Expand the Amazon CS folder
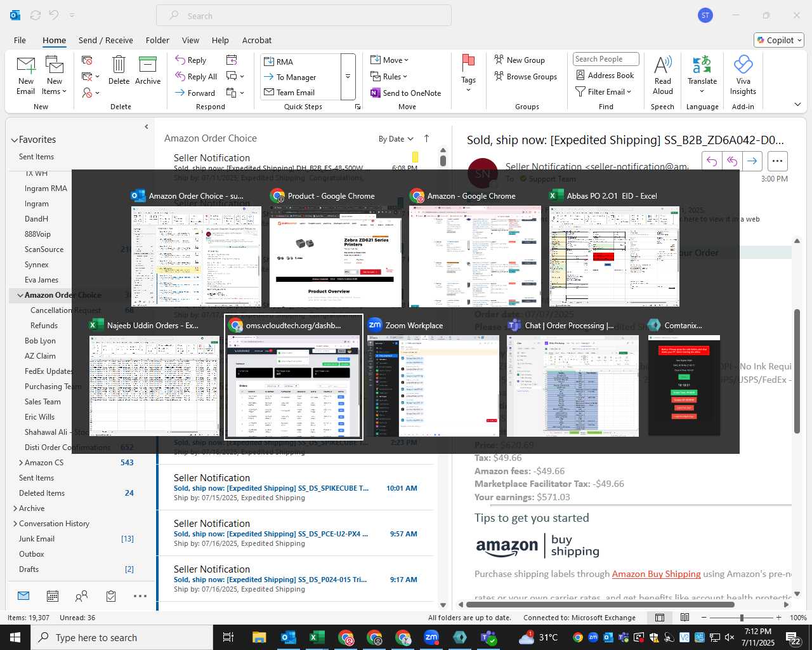The image size is (812, 650). pyautogui.click(x=21, y=463)
